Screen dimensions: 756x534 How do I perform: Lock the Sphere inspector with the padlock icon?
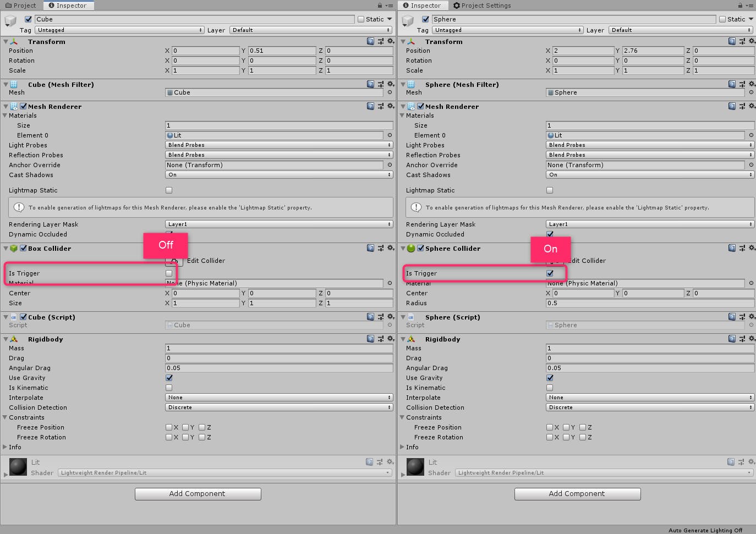741,5
